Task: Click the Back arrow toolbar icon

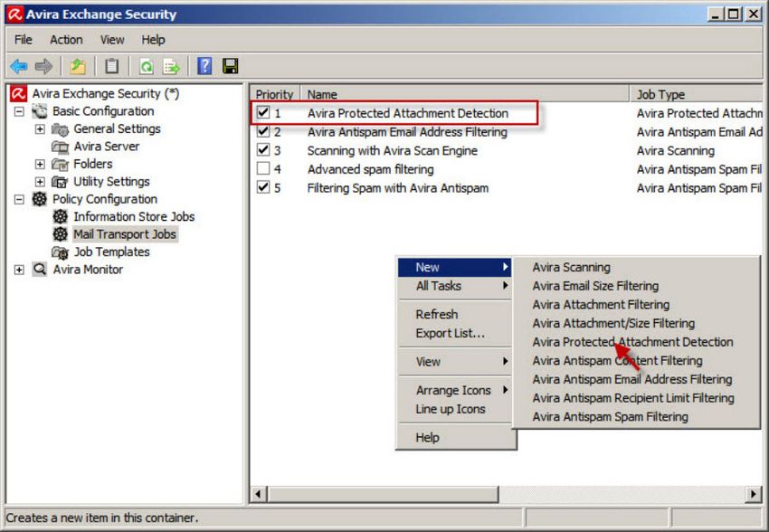Action: [x=19, y=66]
